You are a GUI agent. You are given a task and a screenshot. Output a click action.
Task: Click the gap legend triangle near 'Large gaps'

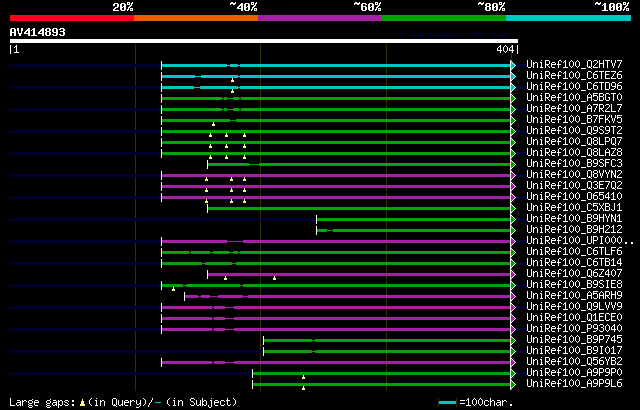pos(82,403)
